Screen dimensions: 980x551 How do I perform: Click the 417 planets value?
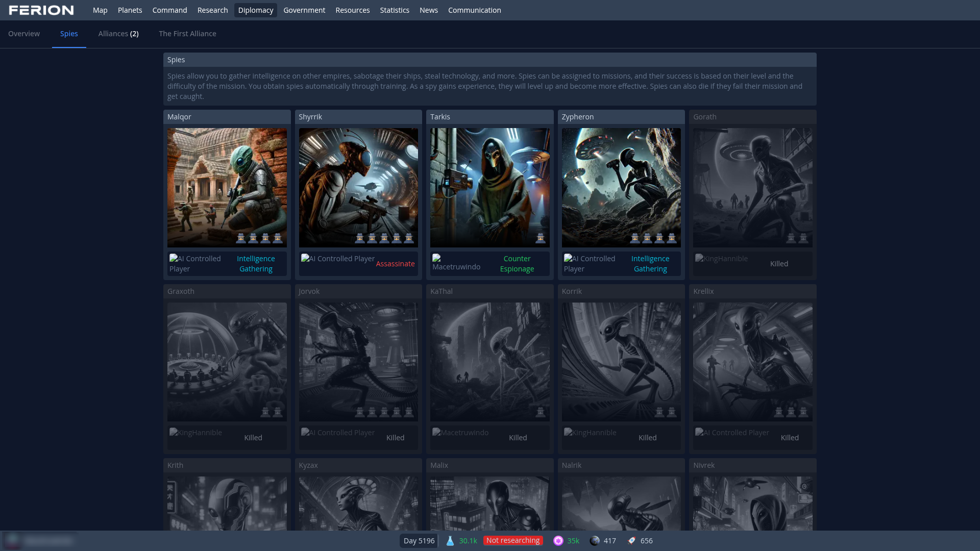610,541
